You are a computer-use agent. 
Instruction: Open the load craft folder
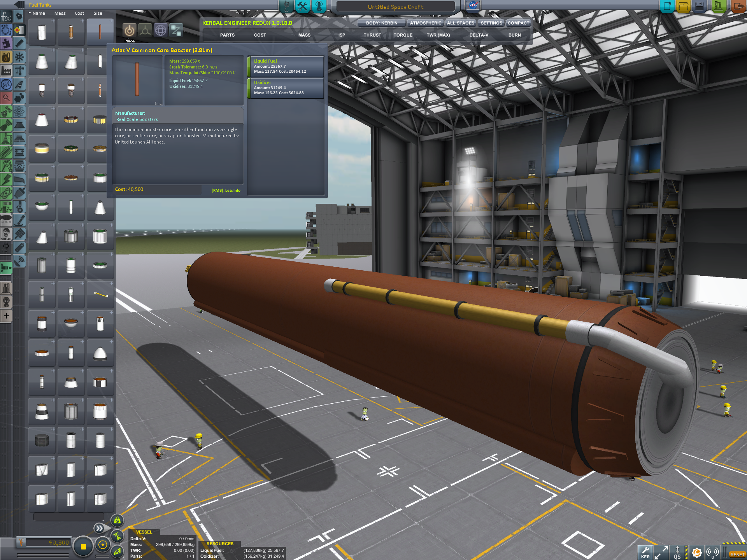683,6
